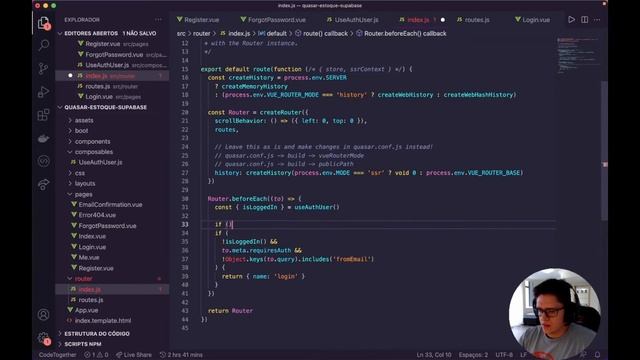Screen dimensions: 640x360
Task: Open Explorer panel More Actions ellipsis
Action: click(x=158, y=20)
